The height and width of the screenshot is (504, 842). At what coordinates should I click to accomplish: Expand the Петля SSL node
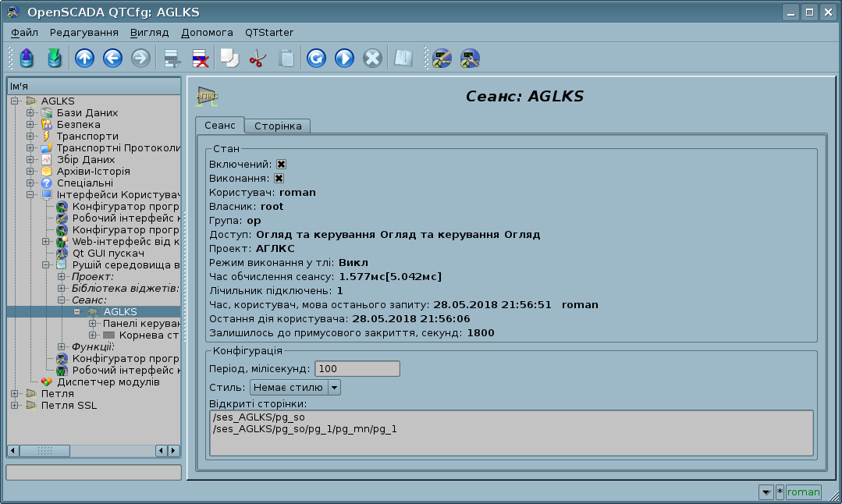(15, 405)
